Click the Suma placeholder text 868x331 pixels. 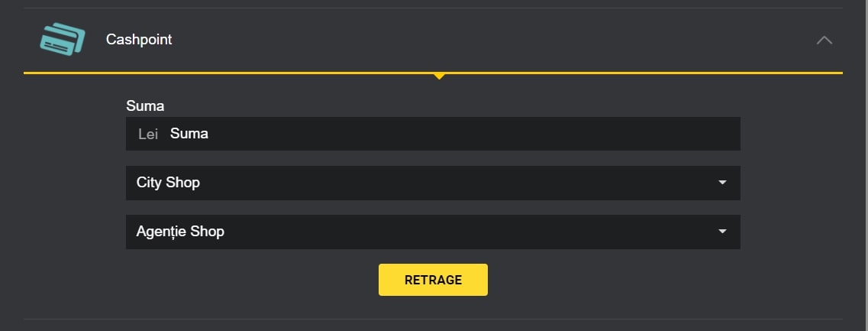[189, 134]
